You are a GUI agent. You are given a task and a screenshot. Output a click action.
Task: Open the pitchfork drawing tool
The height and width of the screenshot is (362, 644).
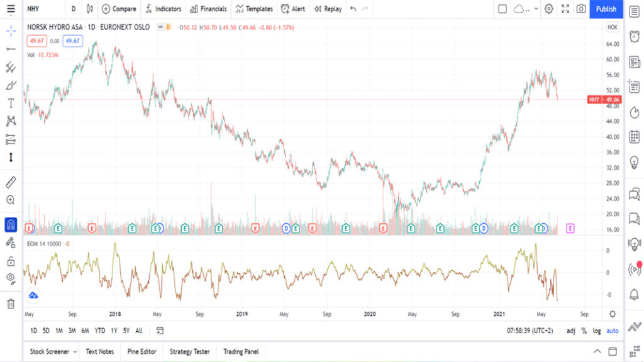[11, 67]
